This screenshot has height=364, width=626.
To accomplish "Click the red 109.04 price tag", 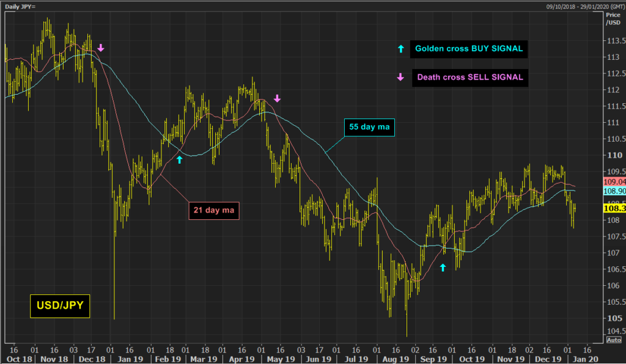I will [x=614, y=182].
